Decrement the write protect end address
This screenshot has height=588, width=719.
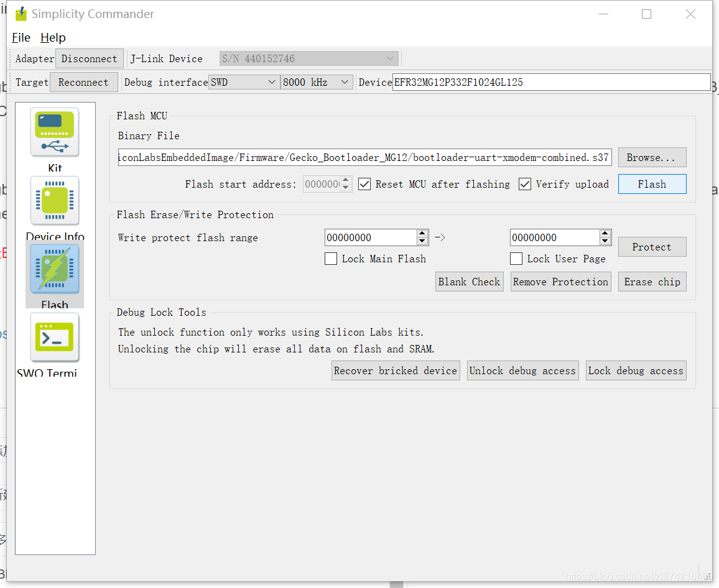[x=605, y=241]
